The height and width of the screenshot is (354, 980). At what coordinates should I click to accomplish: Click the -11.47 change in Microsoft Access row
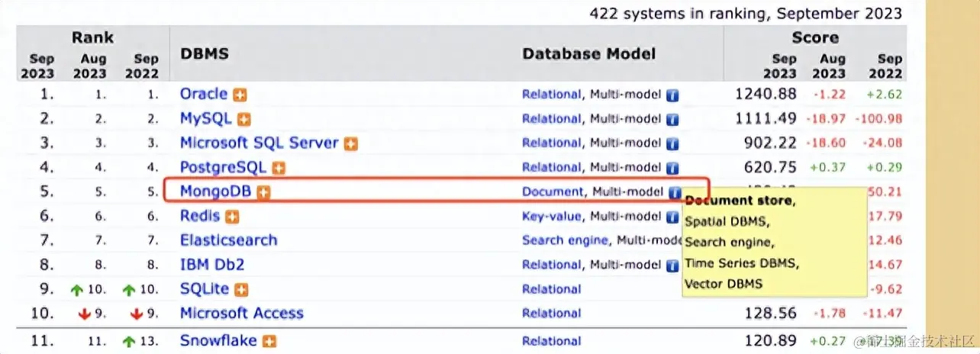[x=882, y=314]
